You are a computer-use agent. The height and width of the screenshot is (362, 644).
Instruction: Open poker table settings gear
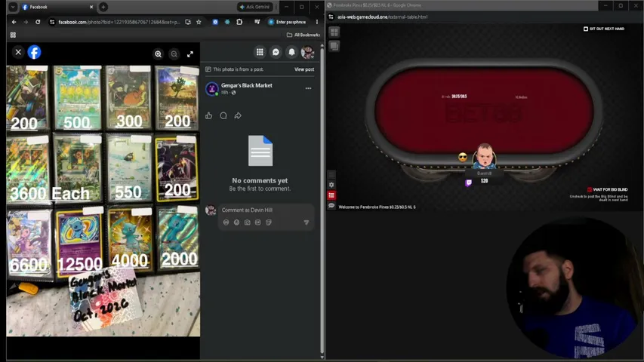331,185
